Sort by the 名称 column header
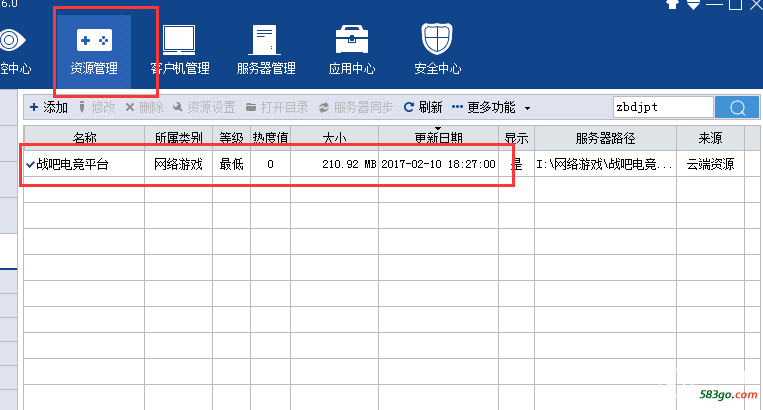The width and height of the screenshot is (763, 410). point(84,138)
